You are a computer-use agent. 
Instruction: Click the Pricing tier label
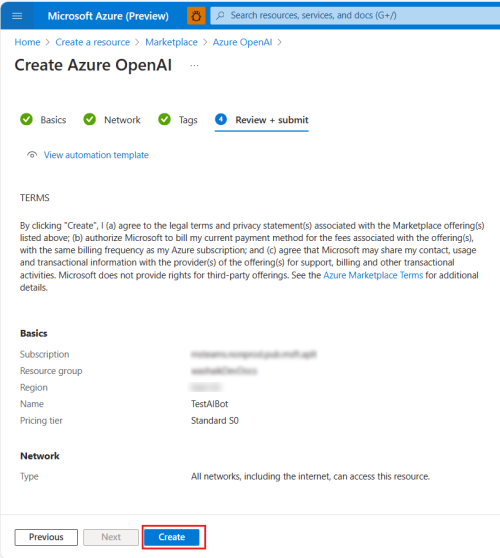click(x=41, y=421)
